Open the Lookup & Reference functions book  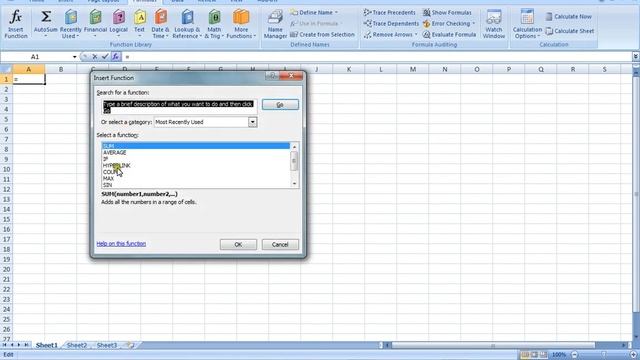tap(187, 24)
